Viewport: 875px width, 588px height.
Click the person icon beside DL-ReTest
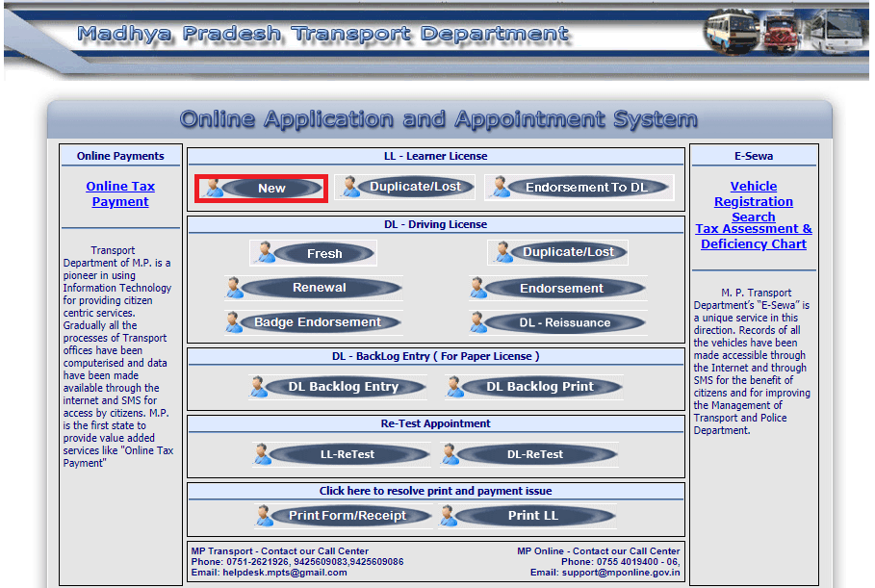pos(450,453)
